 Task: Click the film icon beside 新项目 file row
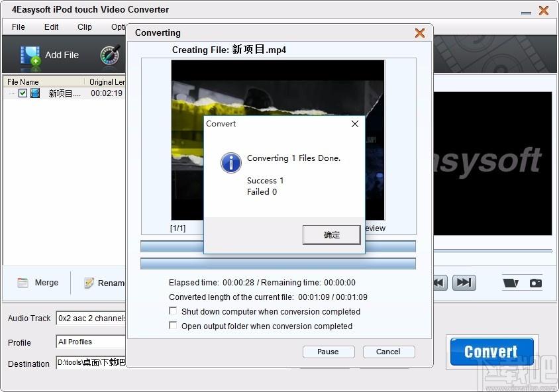tap(35, 93)
